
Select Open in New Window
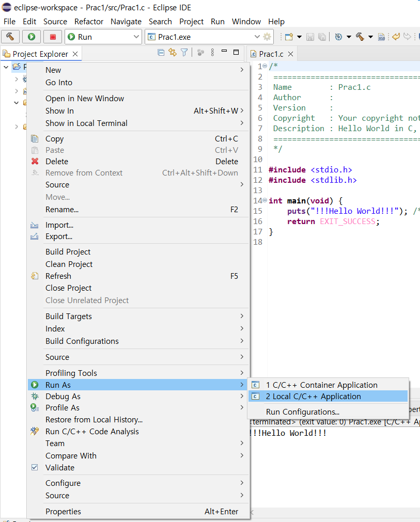(x=138, y=99)
